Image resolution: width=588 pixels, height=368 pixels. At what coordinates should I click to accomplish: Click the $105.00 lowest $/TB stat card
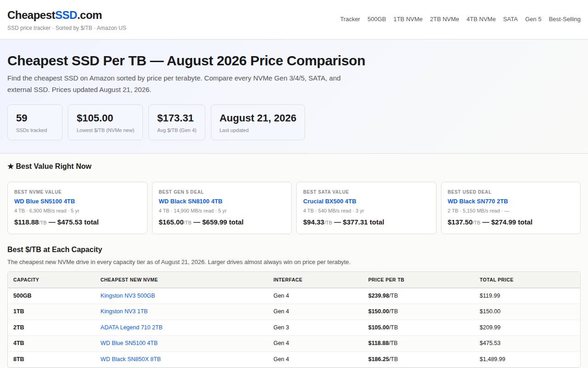click(105, 122)
